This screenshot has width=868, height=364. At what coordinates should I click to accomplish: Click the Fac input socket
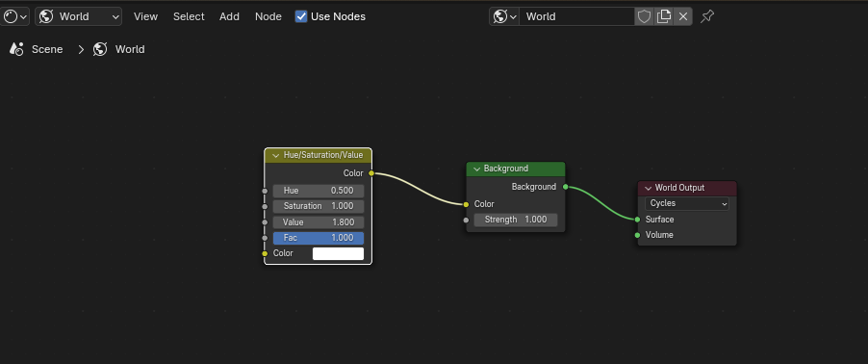[265, 238]
